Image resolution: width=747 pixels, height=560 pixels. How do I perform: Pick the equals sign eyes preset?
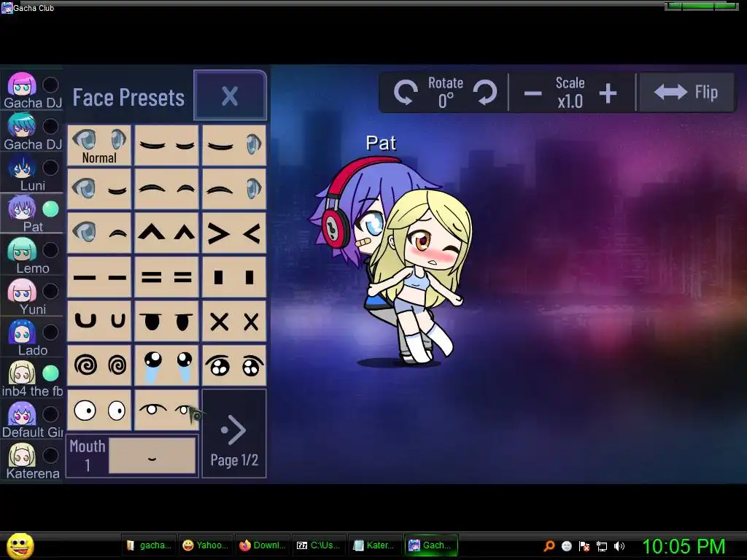[167, 276]
